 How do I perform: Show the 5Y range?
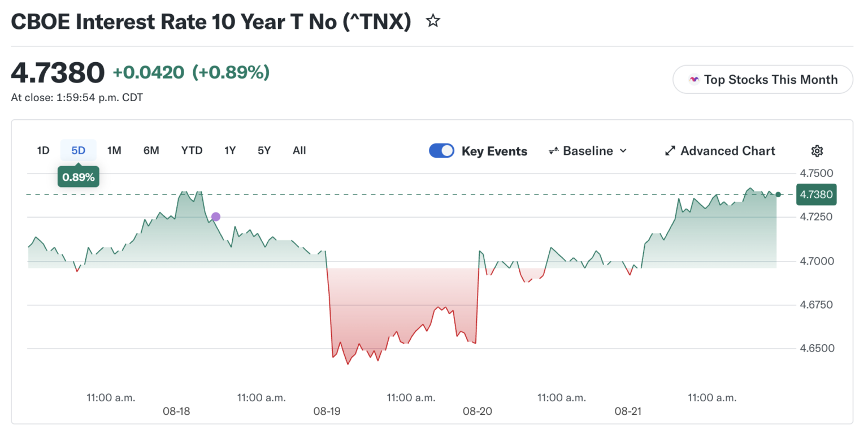pos(264,150)
